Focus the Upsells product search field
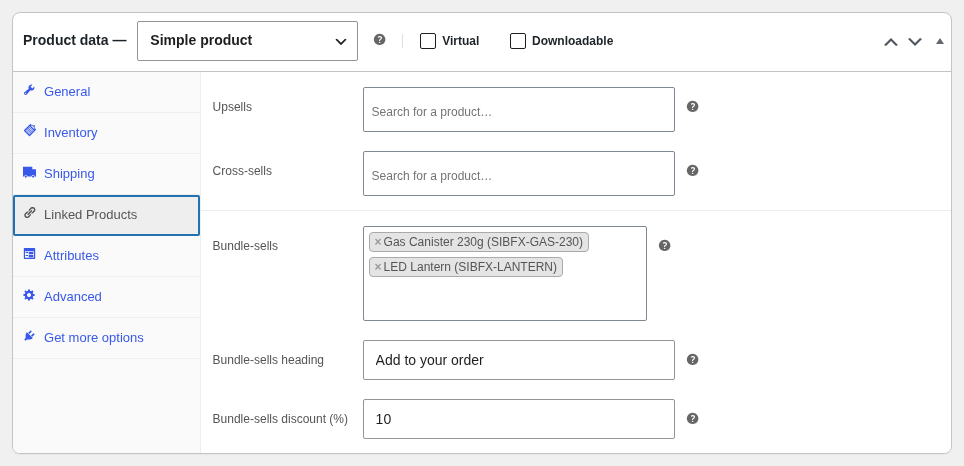This screenshot has height=466, width=964. [x=518, y=109]
